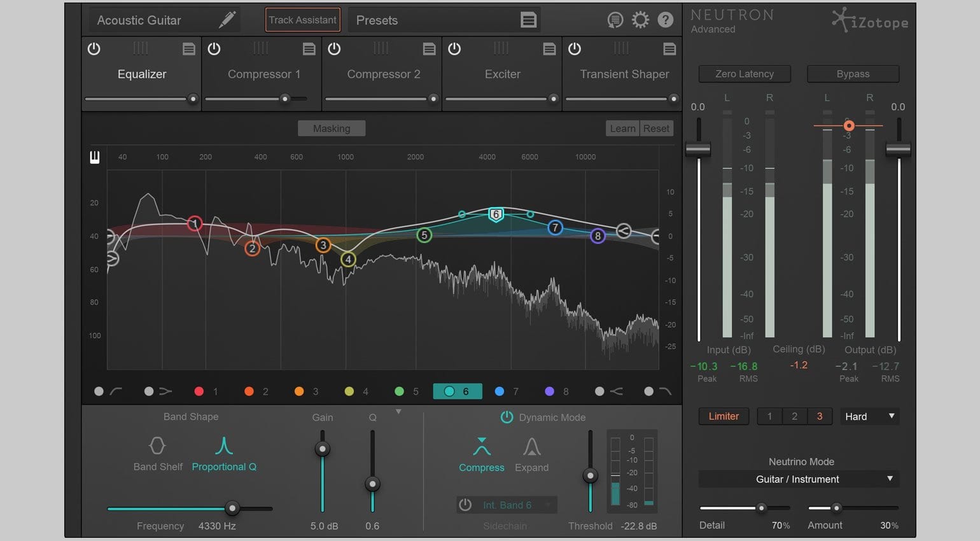Toggle the Equalizer module power button
Screen dimensions: 980x541
pos(94,48)
